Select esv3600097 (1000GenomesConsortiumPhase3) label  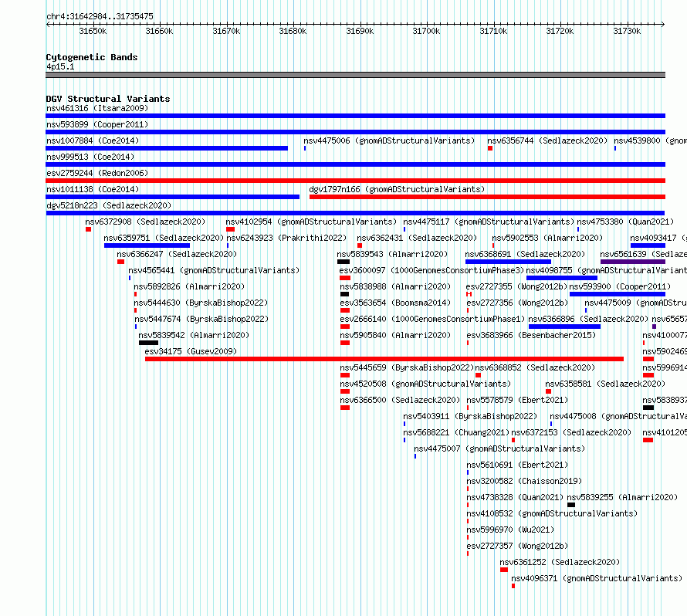click(431, 270)
